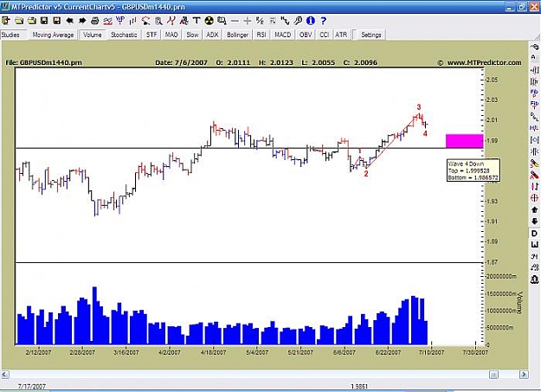The image size is (541, 392).
Task: Click the pencil icon marked S
Action: (x=534, y=164)
